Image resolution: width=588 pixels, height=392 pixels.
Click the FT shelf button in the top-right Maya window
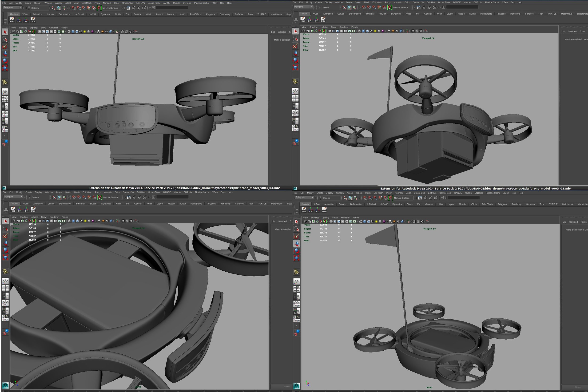316,19
